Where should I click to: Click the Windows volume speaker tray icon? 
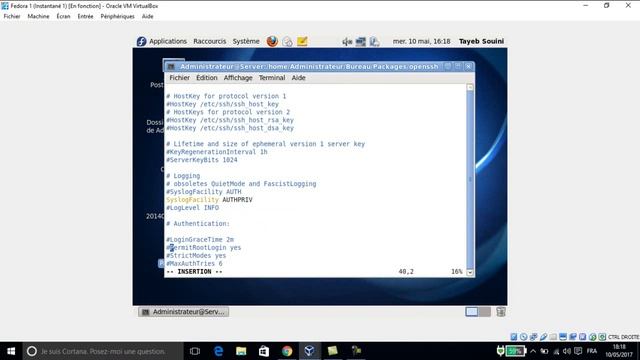point(567,351)
